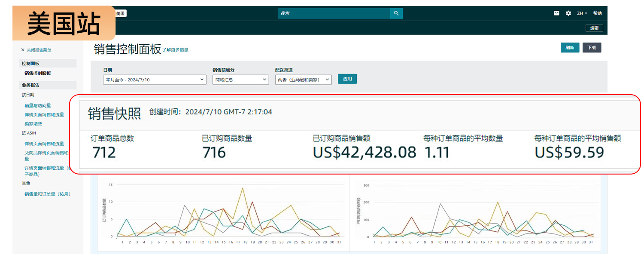The width and height of the screenshot is (644, 258).
Task: Click the 刷新 button
Action: pos(570,47)
